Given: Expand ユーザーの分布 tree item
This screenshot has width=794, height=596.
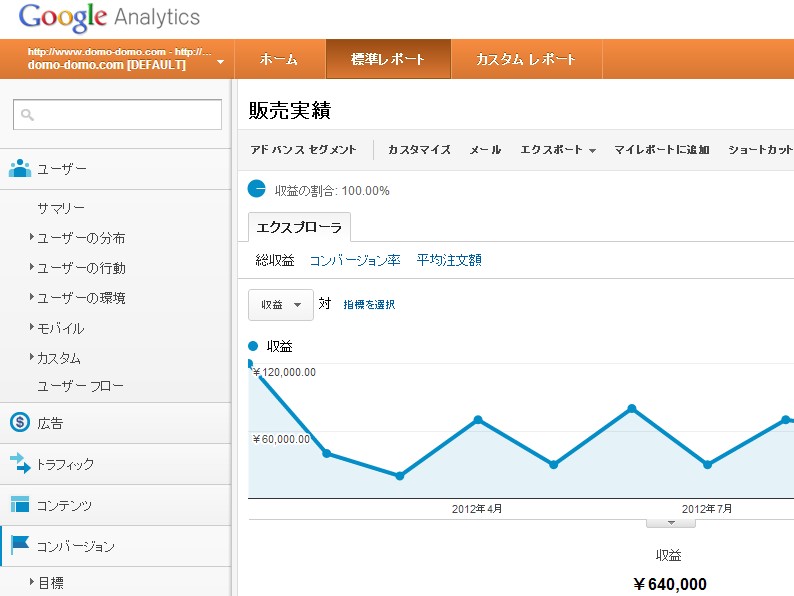Looking at the screenshot, I should (31, 236).
